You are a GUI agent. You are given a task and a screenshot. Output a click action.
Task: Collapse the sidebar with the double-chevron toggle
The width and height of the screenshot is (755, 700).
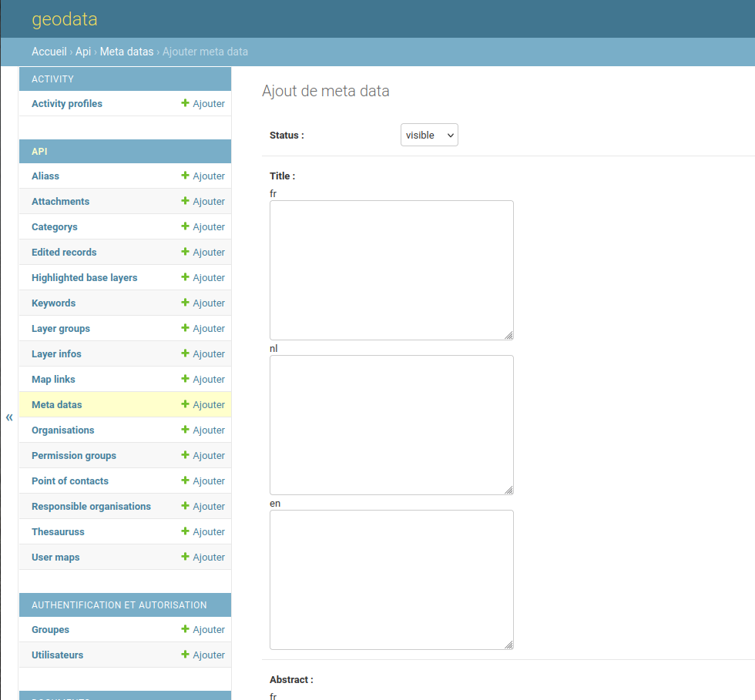point(9,417)
